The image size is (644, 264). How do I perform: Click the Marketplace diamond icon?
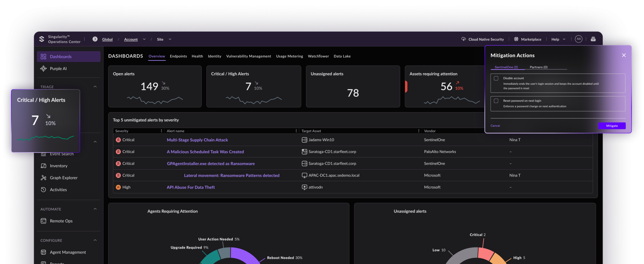pyautogui.click(x=516, y=39)
